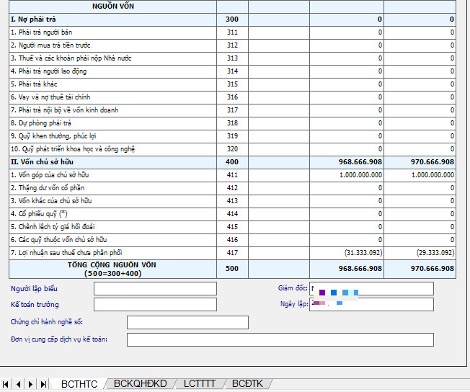Open the BCĐTK sheet tab
Image resolution: width=470 pixels, height=392 pixels.
coord(247,384)
